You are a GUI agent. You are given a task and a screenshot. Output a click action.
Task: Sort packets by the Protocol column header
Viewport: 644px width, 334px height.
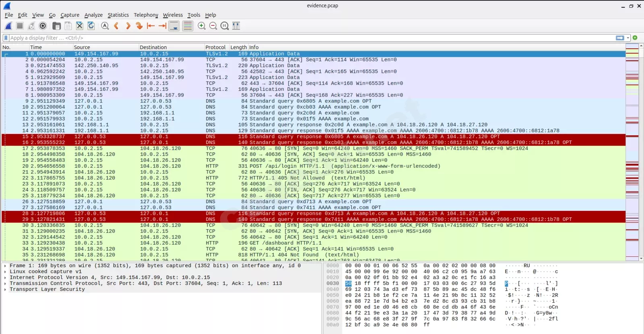coord(215,47)
